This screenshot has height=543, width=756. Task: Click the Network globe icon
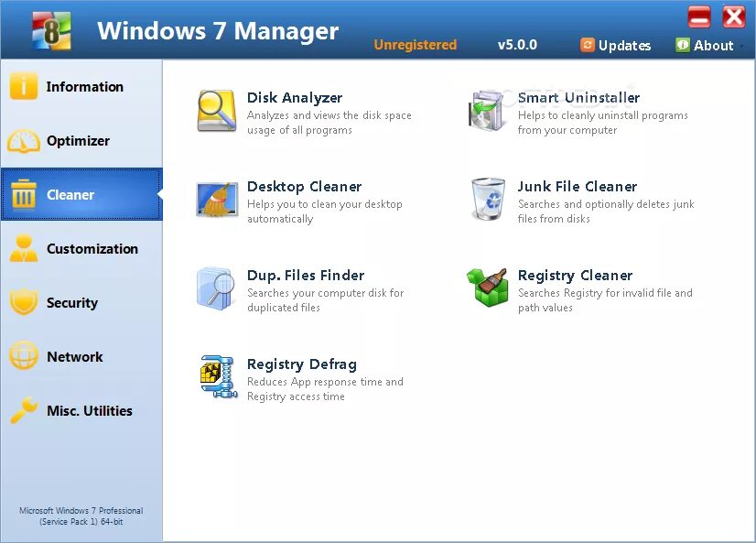click(x=24, y=356)
